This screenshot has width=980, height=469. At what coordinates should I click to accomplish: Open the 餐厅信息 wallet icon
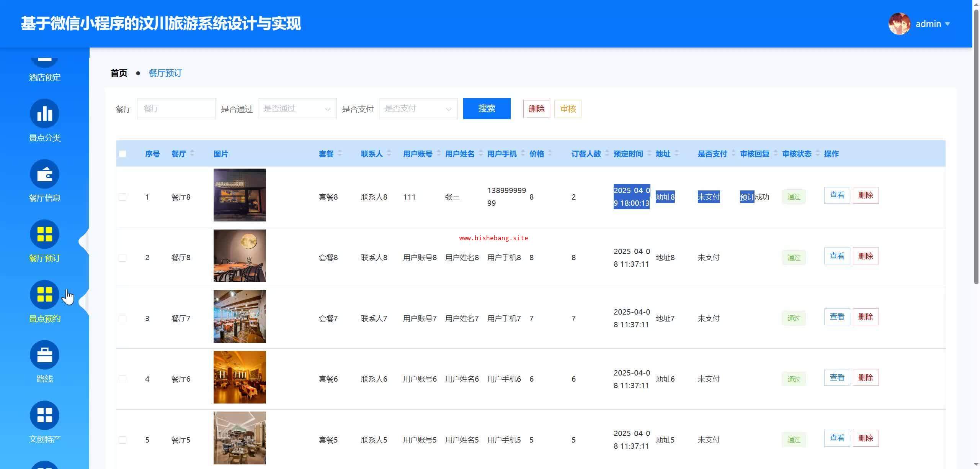[x=44, y=174]
